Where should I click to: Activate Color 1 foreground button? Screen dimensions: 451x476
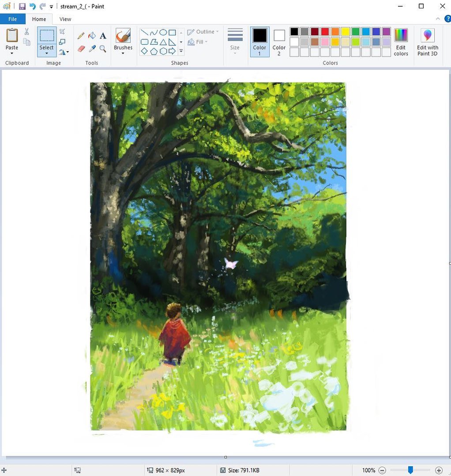click(x=259, y=42)
